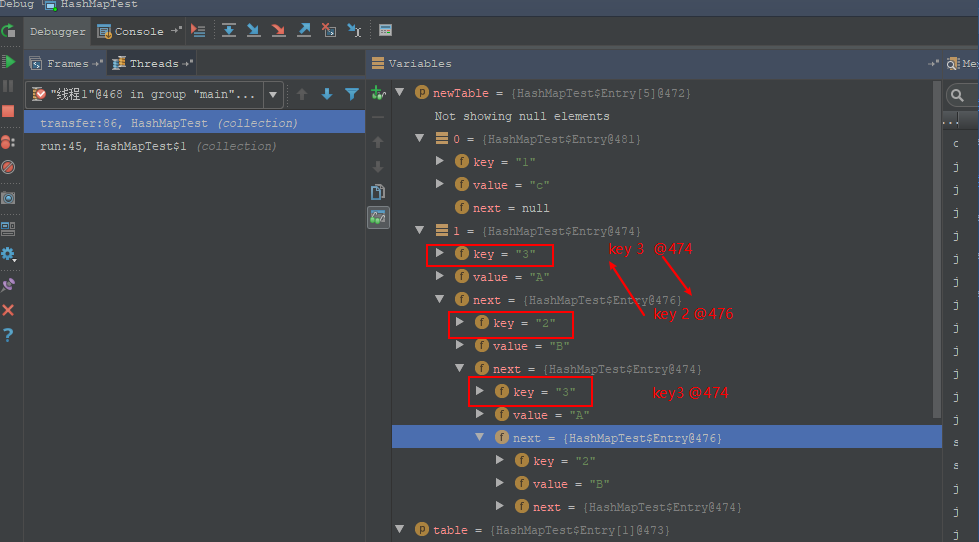Restore the debugger layout
979x542 pixels.
[8, 229]
